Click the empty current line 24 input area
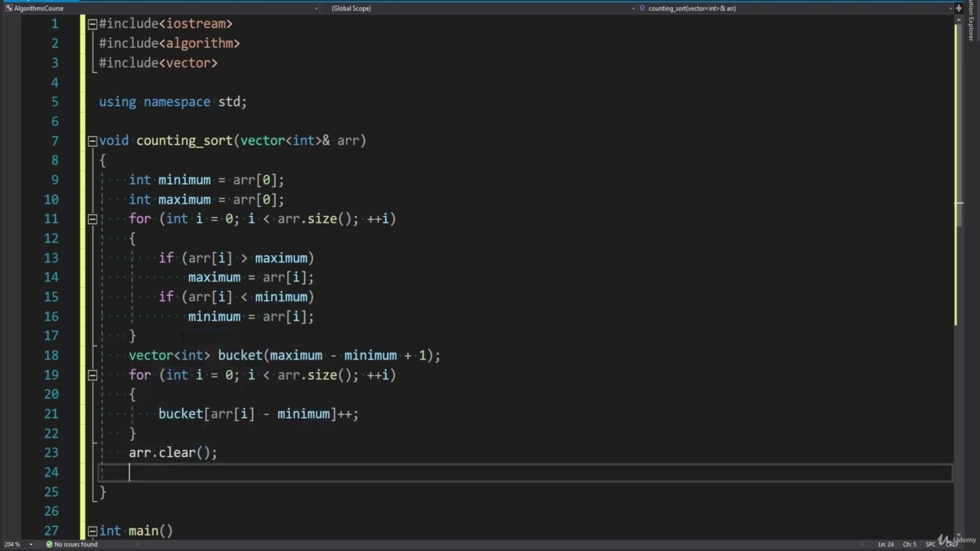This screenshot has width=980, height=551. pos(525,472)
